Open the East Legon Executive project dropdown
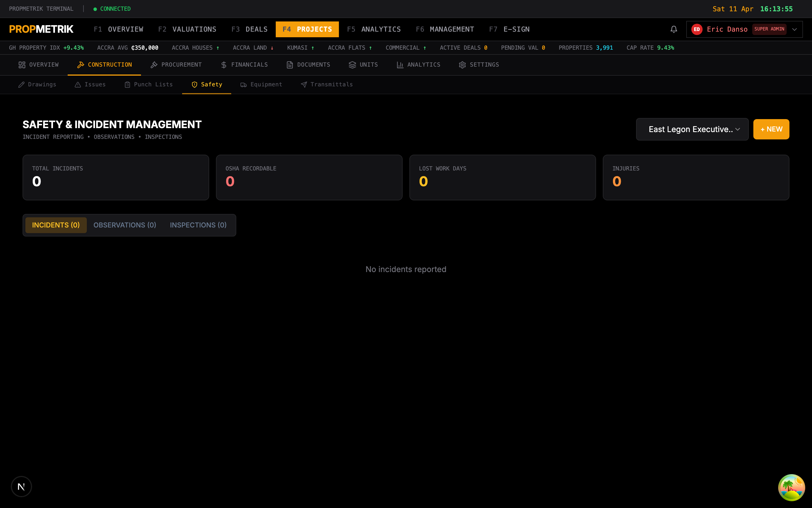The width and height of the screenshot is (812, 508). click(692, 129)
